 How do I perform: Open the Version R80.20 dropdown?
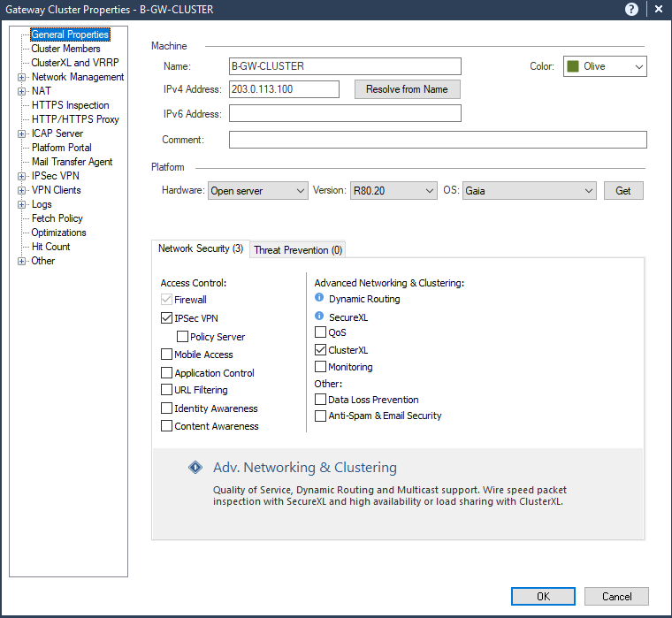(x=393, y=191)
